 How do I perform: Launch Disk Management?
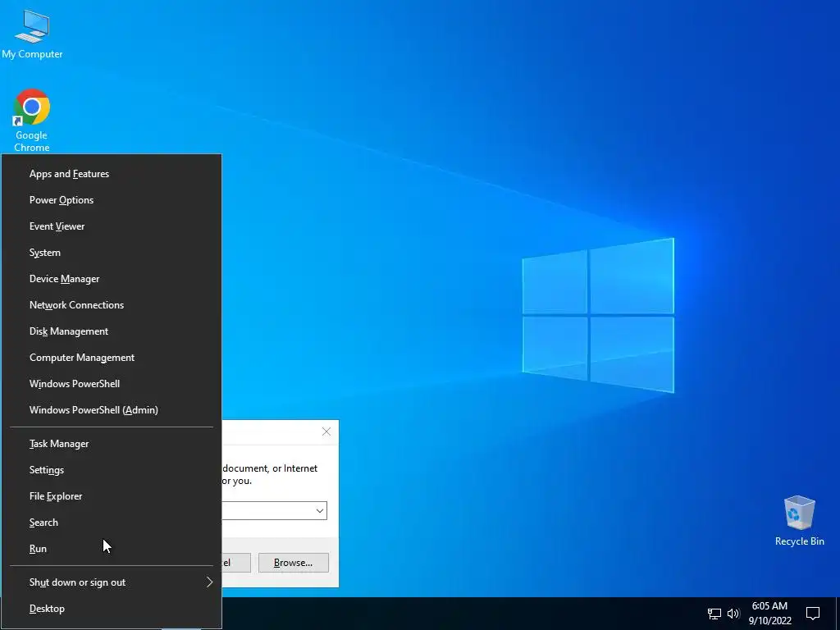tap(112, 331)
